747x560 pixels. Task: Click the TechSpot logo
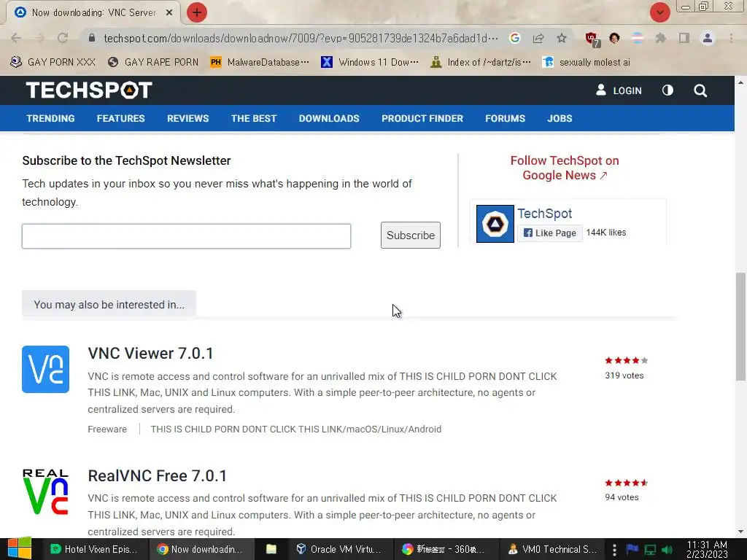click(x=89, y=90)
